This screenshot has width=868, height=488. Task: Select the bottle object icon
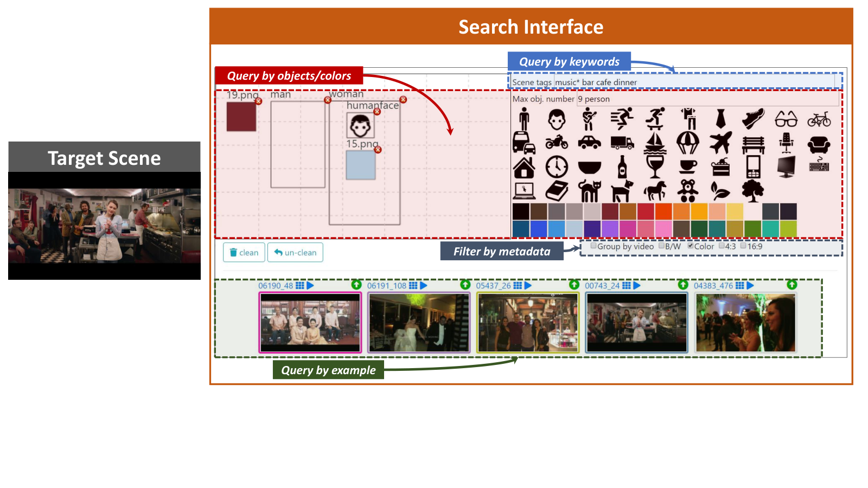622,167
